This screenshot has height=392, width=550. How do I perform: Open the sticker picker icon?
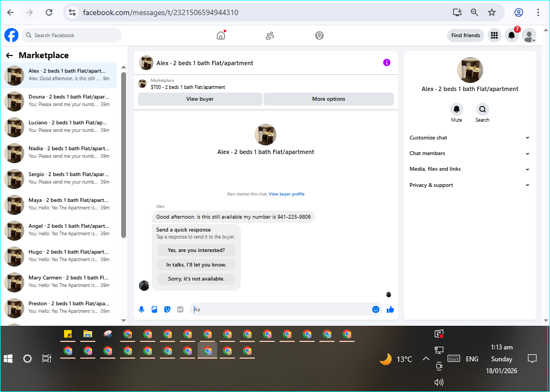click(168, 309)
